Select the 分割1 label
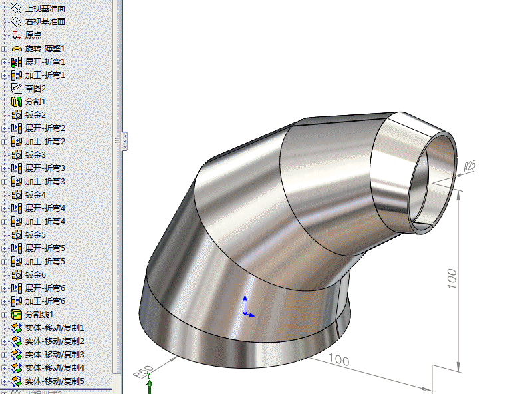Image resolution: width=532 pixels, height=394 pixels. pyautogui.click(x=35, y=102)
